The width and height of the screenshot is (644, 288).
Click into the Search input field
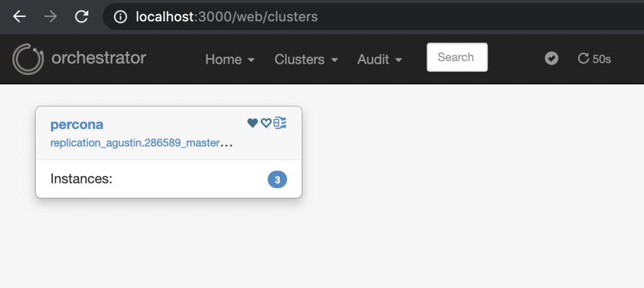pyautogui.click(x=457, y=57)
